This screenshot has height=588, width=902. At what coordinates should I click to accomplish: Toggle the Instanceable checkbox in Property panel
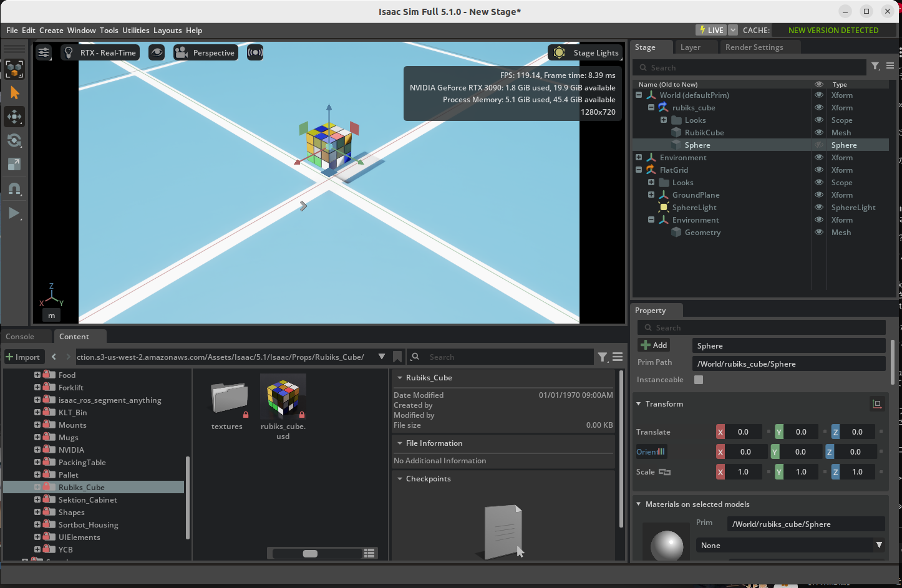tap(698, 379)
